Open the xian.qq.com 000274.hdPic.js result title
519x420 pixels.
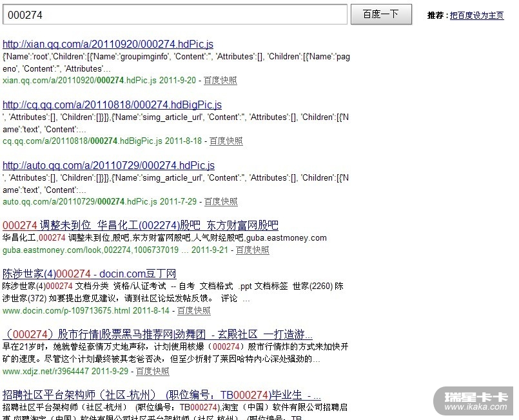click(x=108, y=44)
